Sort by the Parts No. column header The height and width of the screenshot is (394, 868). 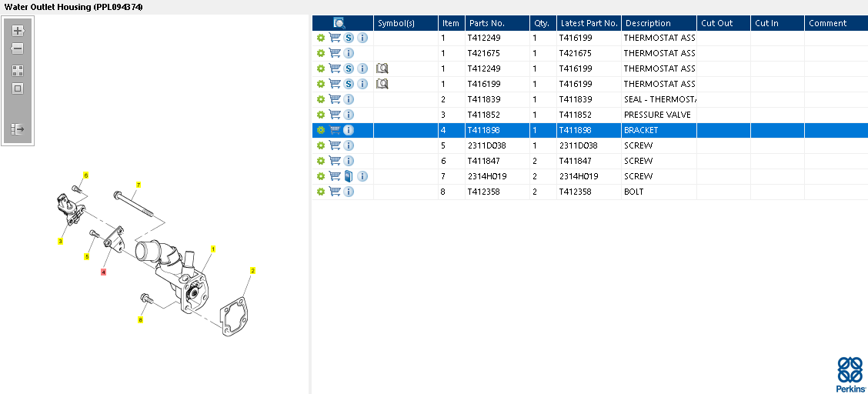497,23
